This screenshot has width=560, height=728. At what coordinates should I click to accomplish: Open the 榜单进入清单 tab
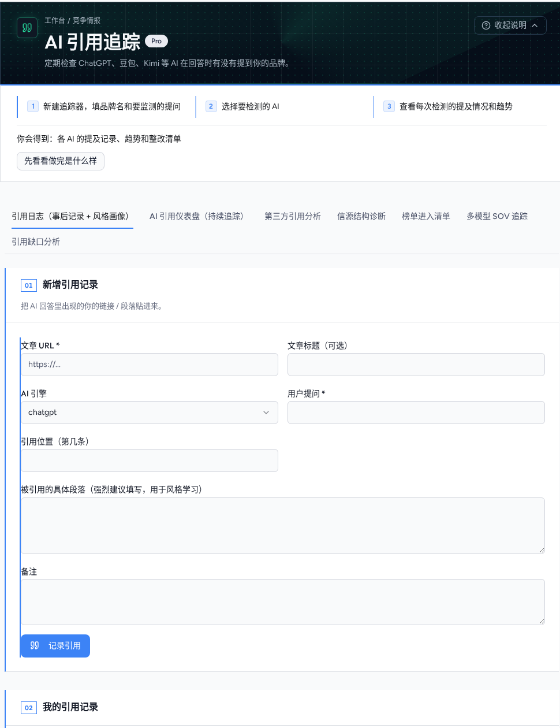click(x=426, y=216)
